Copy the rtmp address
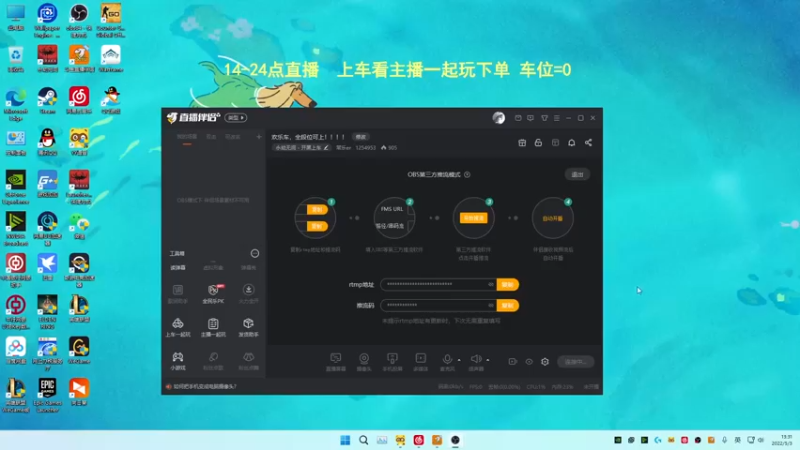This screenshot has height=450, width=800. point(508,284)
